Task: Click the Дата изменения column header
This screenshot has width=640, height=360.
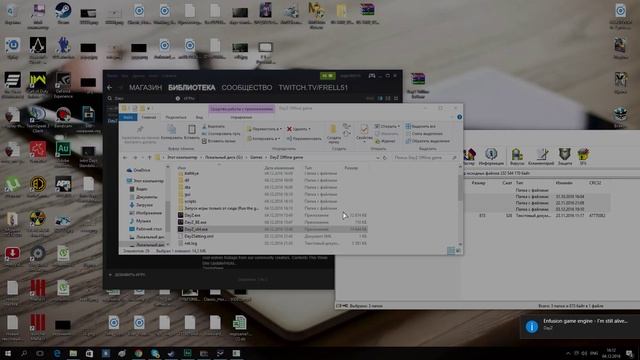Action: click(279, 168)
